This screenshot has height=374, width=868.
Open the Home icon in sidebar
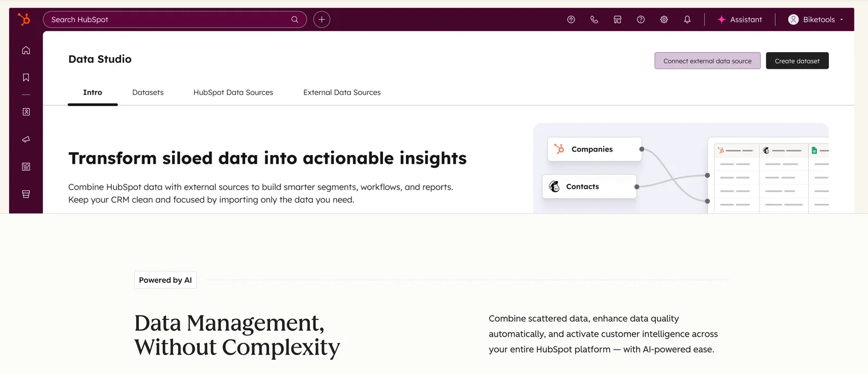[26, 50]
